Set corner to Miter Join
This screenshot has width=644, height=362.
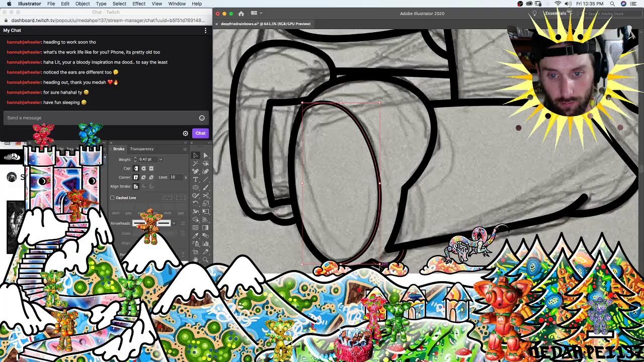click(x=136, y=177)
